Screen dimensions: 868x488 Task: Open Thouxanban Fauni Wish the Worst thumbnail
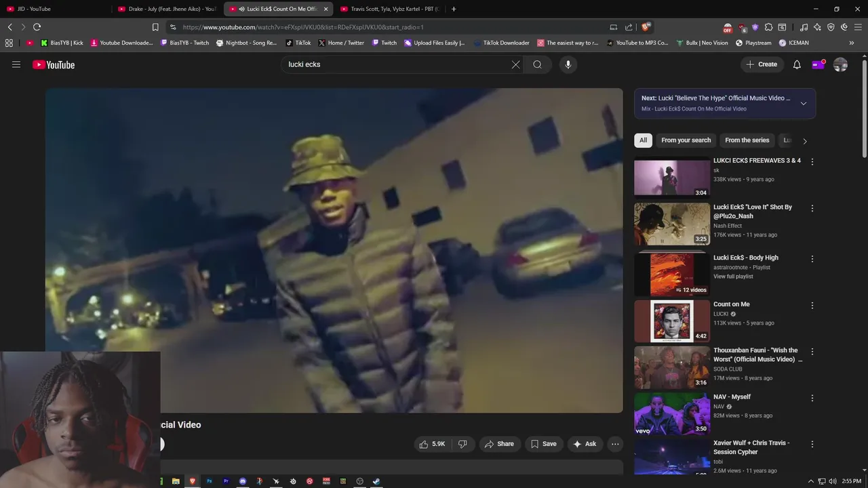click(672, 367)
